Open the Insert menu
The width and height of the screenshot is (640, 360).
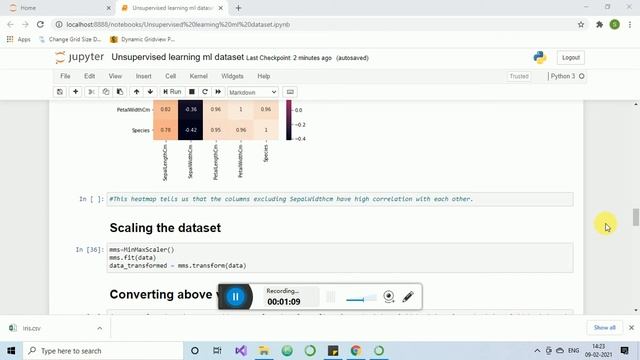click(x=143, y=76)
